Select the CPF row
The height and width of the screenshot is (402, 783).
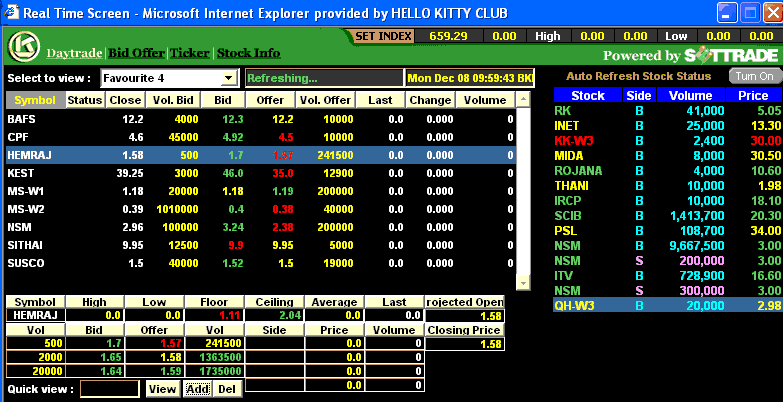261,137
